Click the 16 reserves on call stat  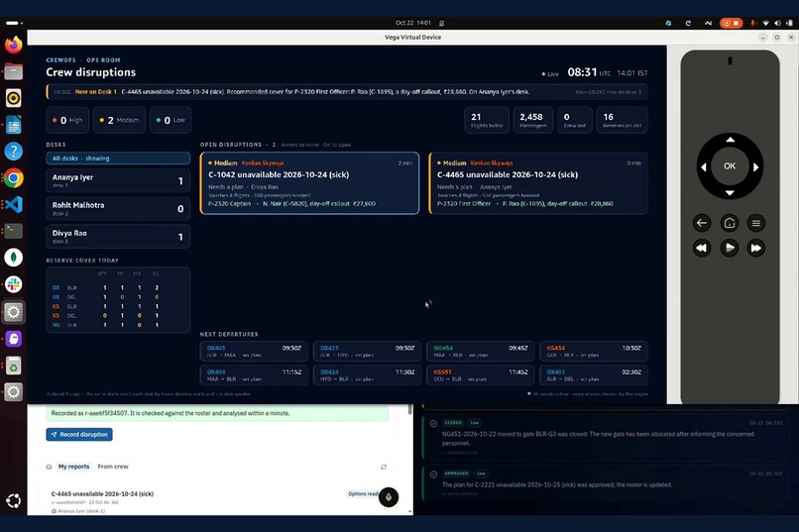click(623, 120)
